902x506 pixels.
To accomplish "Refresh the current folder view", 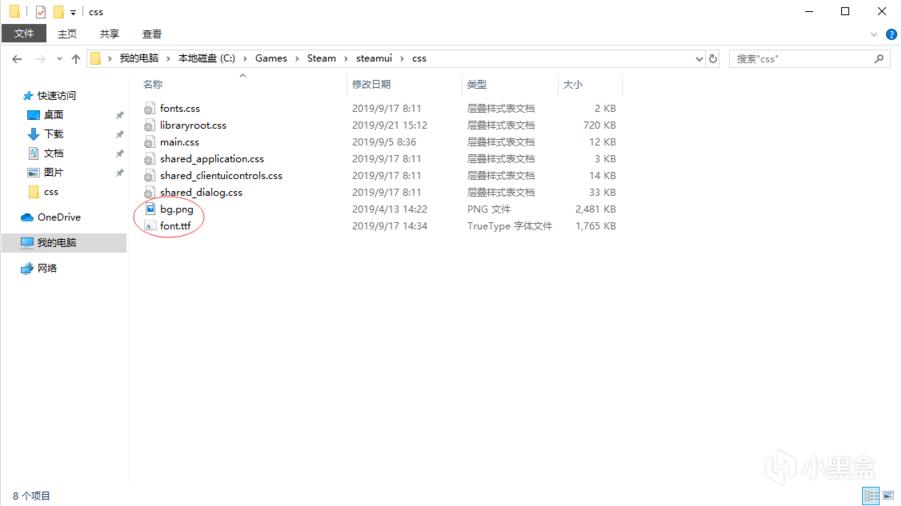I will click(713, 59).
